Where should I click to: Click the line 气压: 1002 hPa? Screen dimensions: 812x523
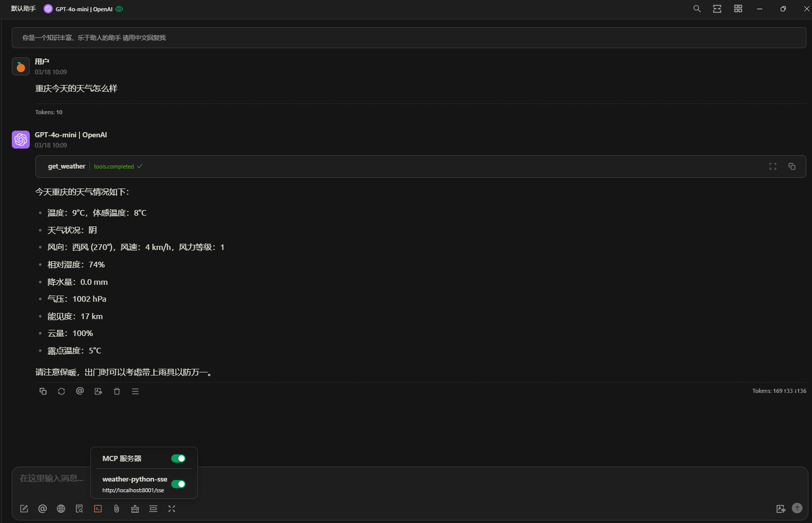click(x=77, y=299)
